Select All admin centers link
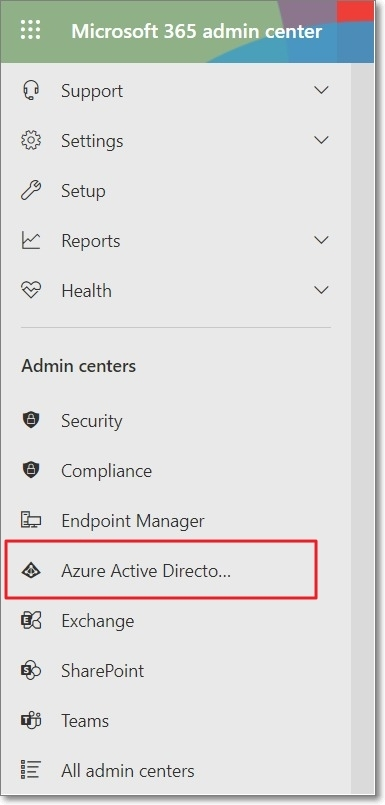Screen dimensions: 385x805 click(x=128, y=770)
